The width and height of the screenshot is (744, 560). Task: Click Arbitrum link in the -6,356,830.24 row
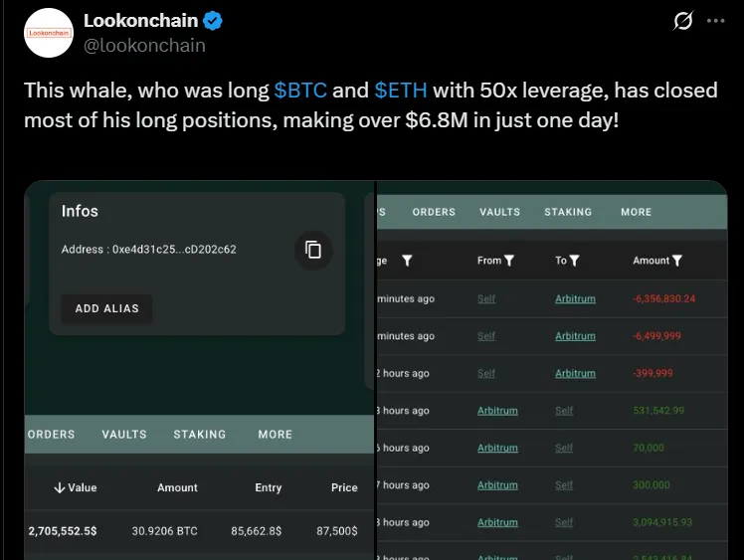coord(575,298)
